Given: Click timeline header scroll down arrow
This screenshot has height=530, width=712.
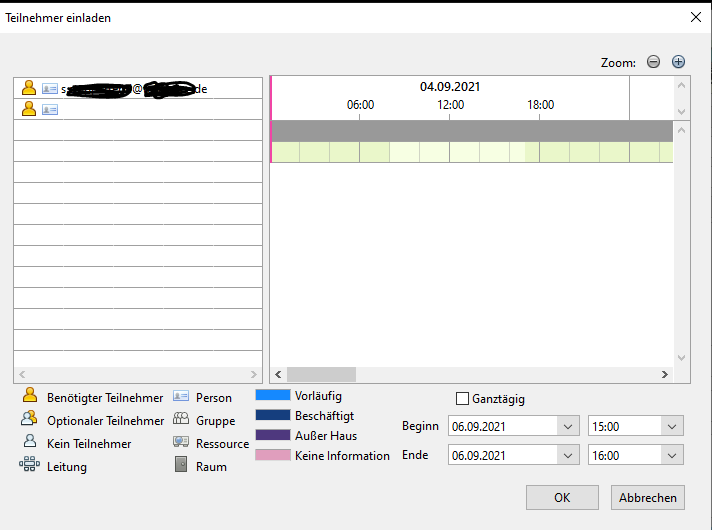Looking at the screenshot, I should coord(681,112).
